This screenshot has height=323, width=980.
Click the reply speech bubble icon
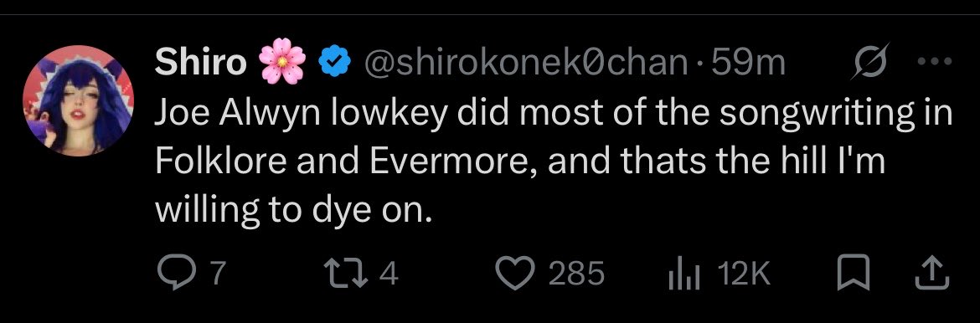[177, 273]
